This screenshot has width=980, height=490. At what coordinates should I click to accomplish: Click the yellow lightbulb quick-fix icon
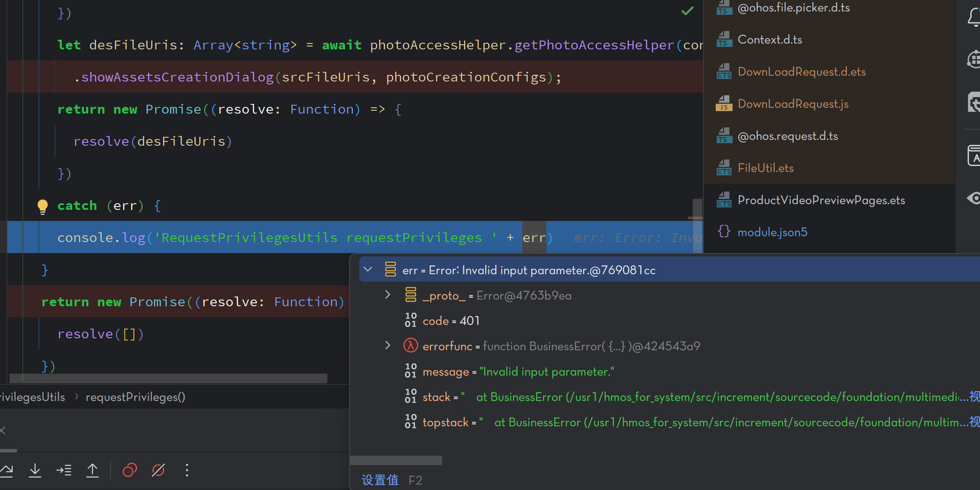43,206
